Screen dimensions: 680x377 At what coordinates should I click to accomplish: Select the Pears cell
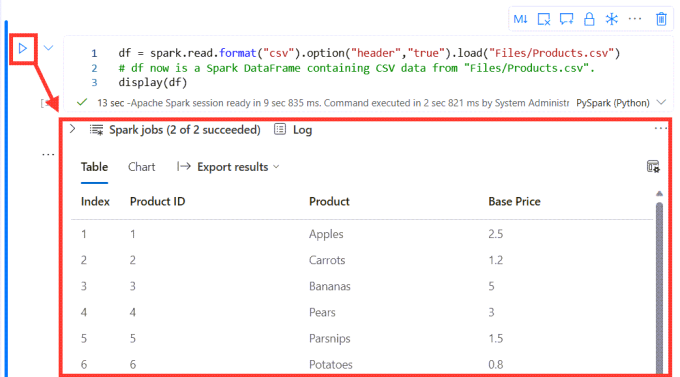click(322, 312)
